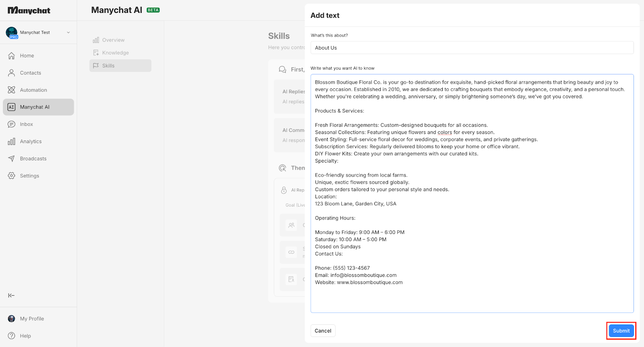
Task: Open My Profile page
Action: (32, 319)
